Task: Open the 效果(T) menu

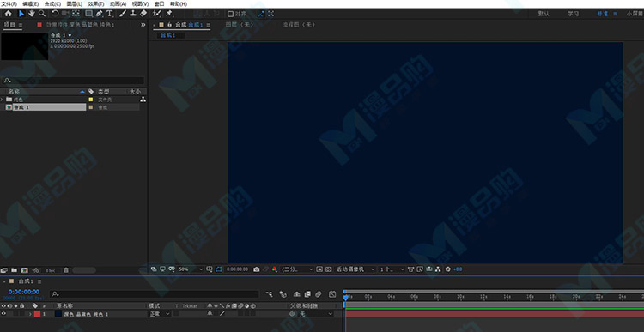Action: pos(95,3)
